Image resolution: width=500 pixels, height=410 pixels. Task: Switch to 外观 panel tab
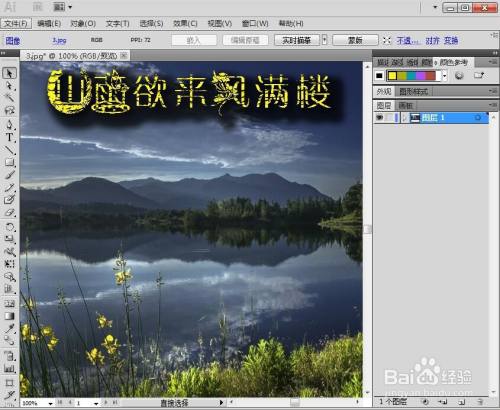click(384, 91)
